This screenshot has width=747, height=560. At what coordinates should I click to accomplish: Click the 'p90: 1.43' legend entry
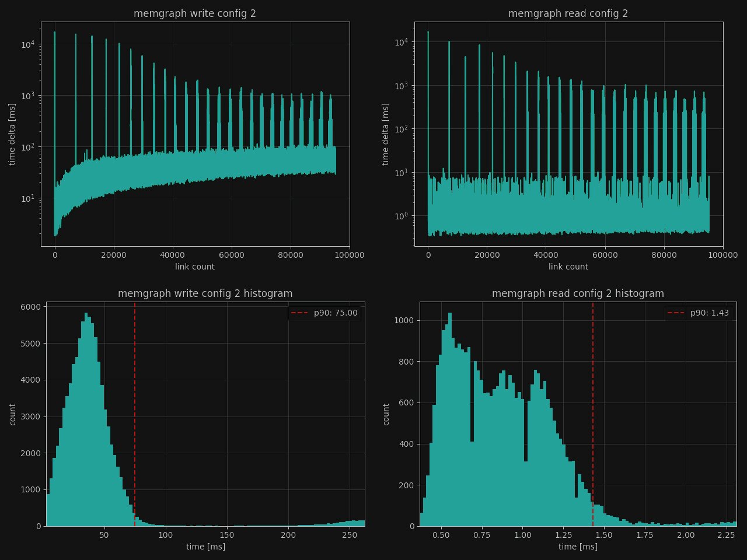698,313
